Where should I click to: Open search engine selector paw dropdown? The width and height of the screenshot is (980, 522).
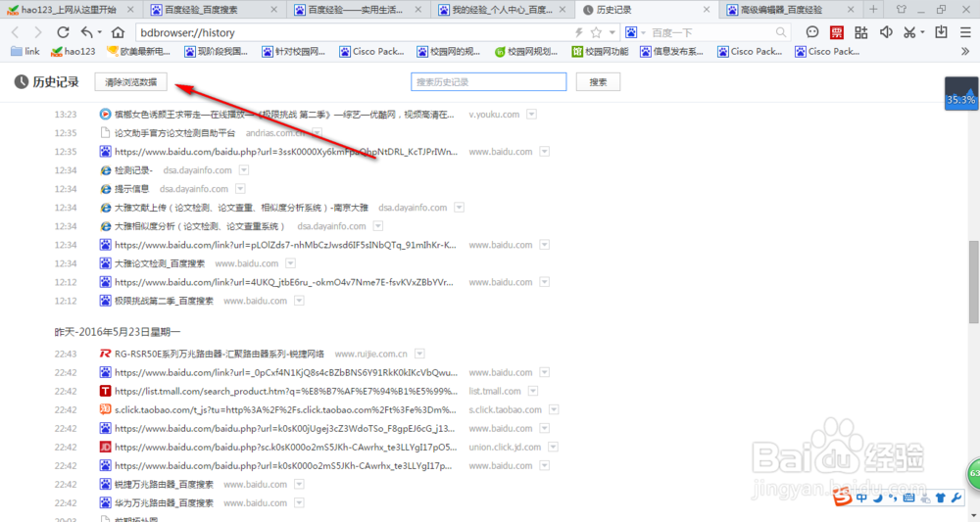click(x=635, y=32)
